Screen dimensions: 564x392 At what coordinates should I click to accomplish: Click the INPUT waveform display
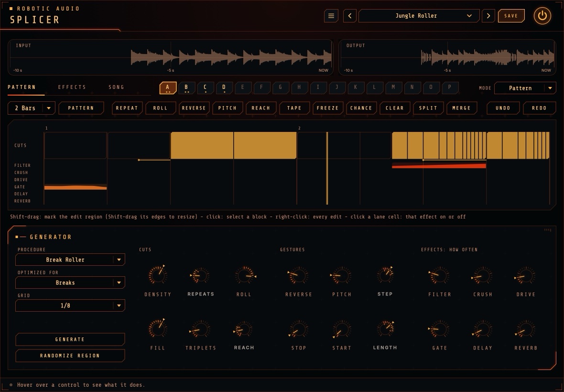click(x=171, y=57)
